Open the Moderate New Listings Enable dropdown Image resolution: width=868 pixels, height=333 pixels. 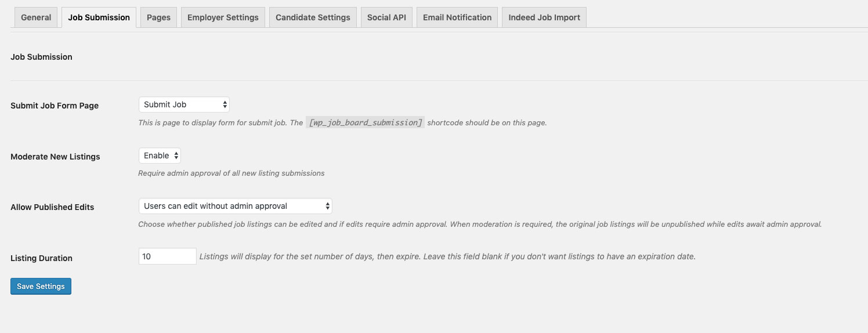click(x=160, y=155)
